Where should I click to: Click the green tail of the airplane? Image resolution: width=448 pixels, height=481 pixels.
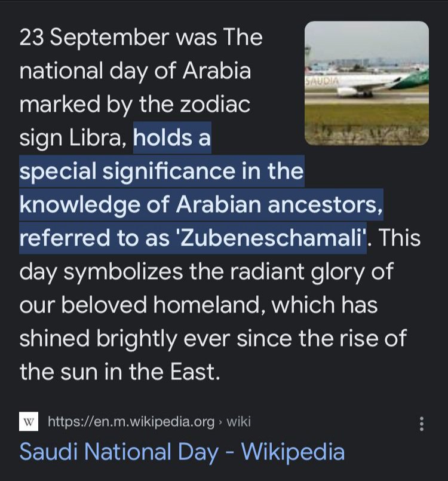(x=418, y=78)
